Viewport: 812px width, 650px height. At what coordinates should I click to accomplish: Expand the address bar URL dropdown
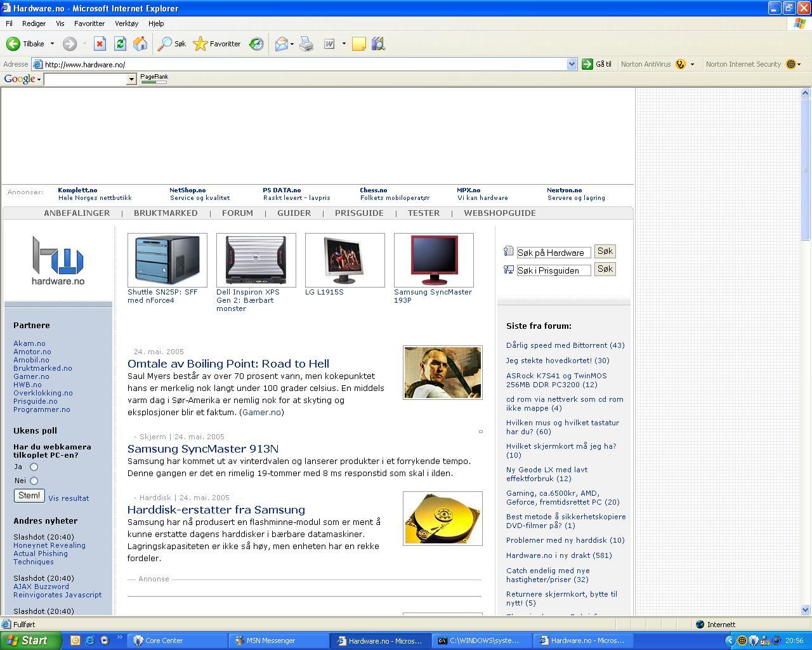coord(572,64)
